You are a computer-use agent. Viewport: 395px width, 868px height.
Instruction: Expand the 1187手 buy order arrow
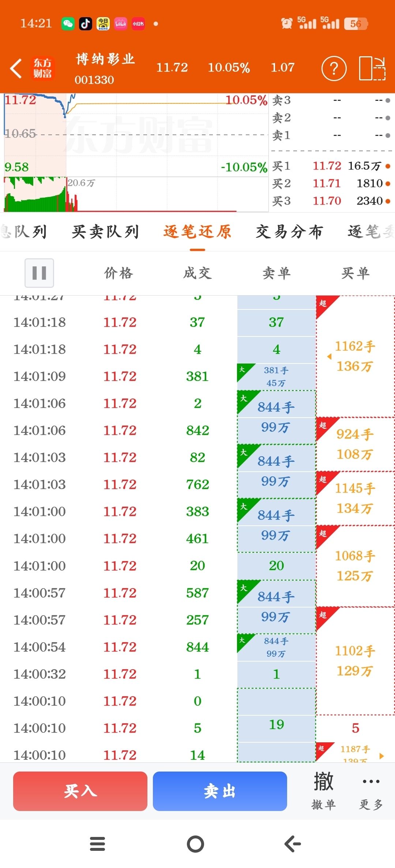pos(381,756)
